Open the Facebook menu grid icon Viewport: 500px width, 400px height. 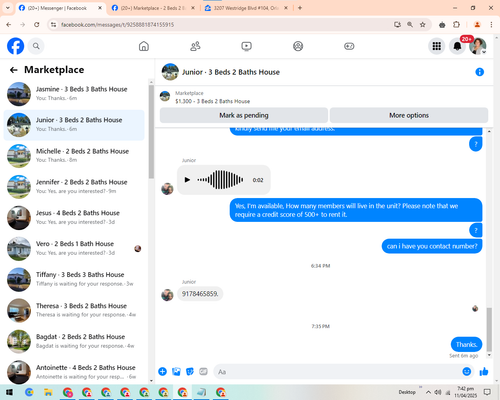(x=437, y=46)
